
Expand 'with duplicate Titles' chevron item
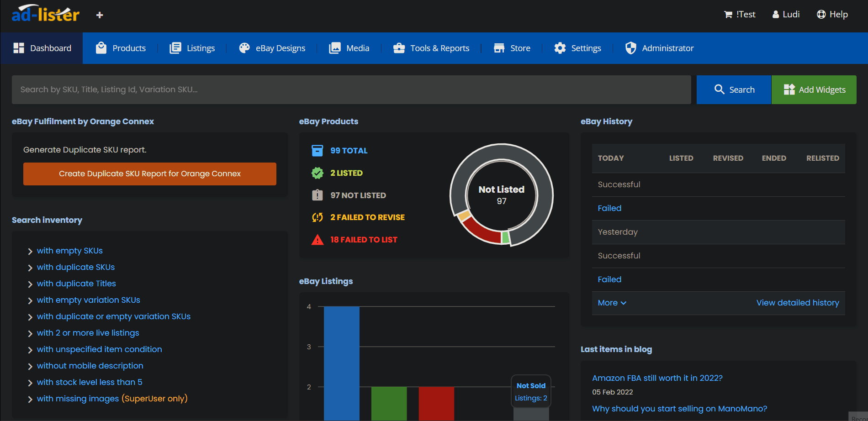(76, 284)
